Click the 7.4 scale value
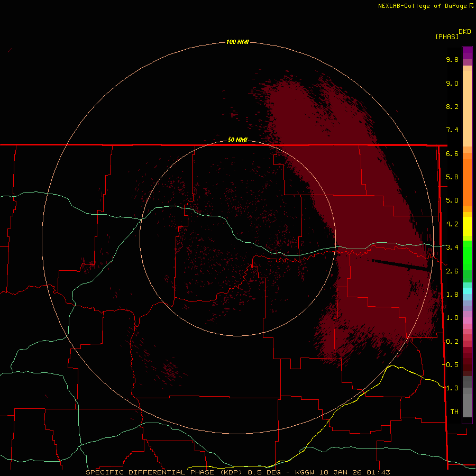 click(x=452, y=130)
